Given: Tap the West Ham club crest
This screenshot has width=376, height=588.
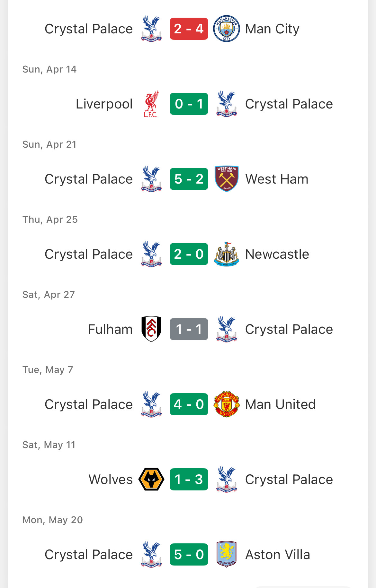Looking at the screenshot, I should point(227,179).
